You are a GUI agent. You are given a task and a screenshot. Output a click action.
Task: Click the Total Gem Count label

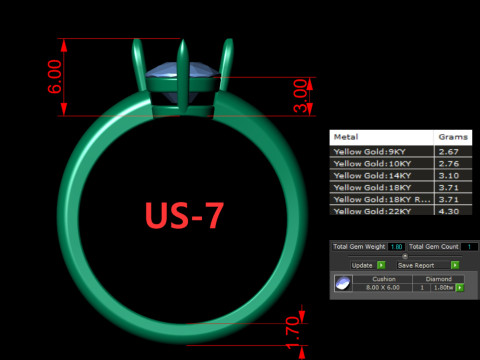click(434, 247)
